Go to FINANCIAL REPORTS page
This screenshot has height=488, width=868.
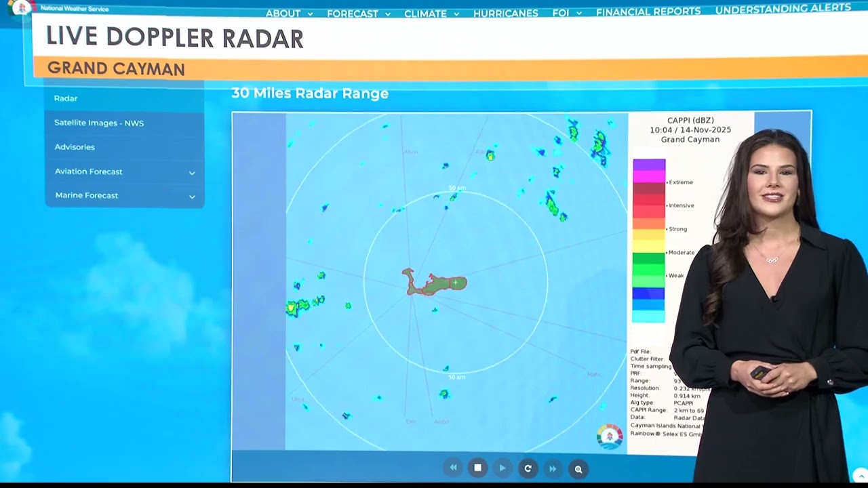648,12
